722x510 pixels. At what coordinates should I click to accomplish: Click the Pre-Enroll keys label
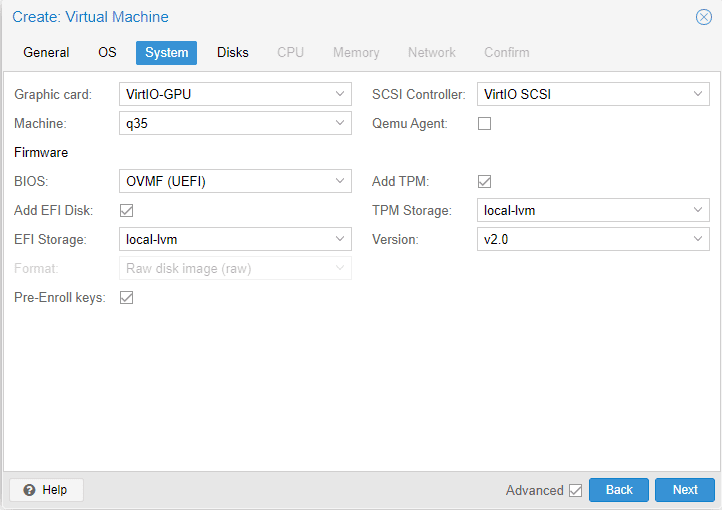pos(60,298)
